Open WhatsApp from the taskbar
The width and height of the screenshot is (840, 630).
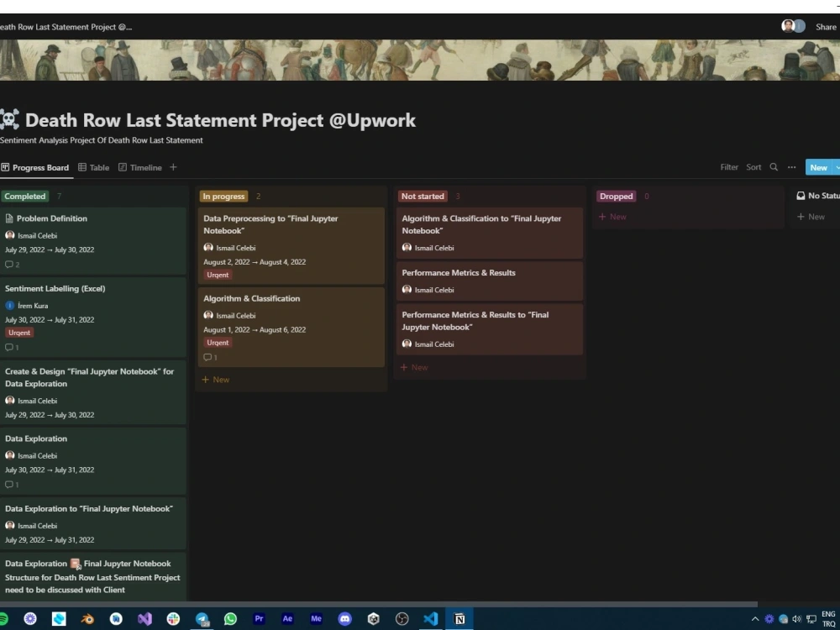coord(230,619)
